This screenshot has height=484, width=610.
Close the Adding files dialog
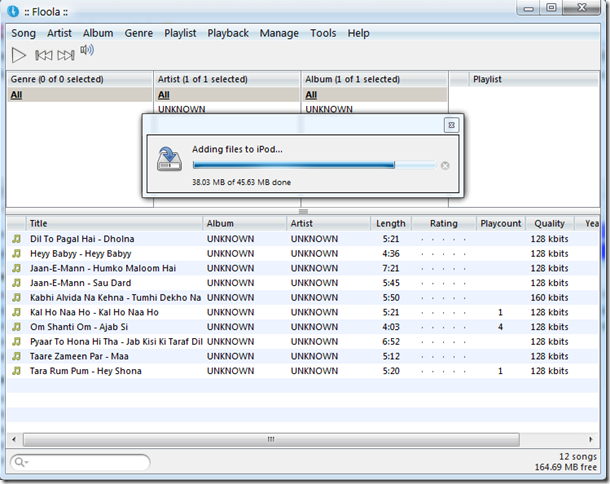(x=451, y=125)
